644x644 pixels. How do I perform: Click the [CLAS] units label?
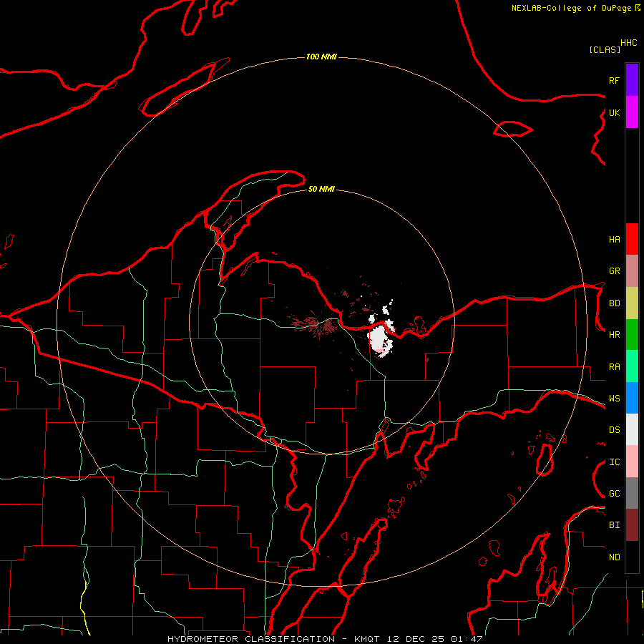pos(605,49)
